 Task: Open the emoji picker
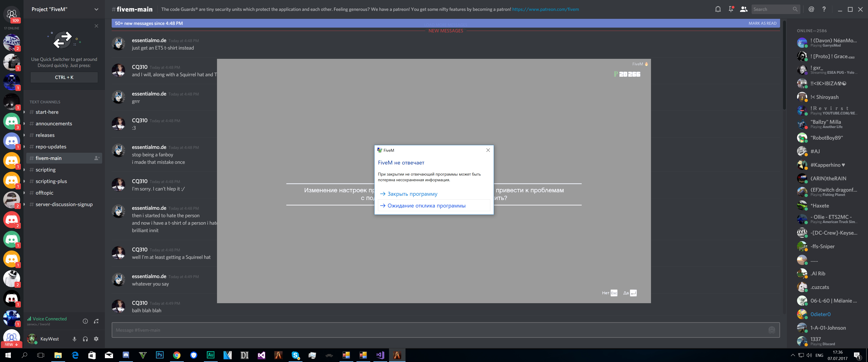[771, 330]
